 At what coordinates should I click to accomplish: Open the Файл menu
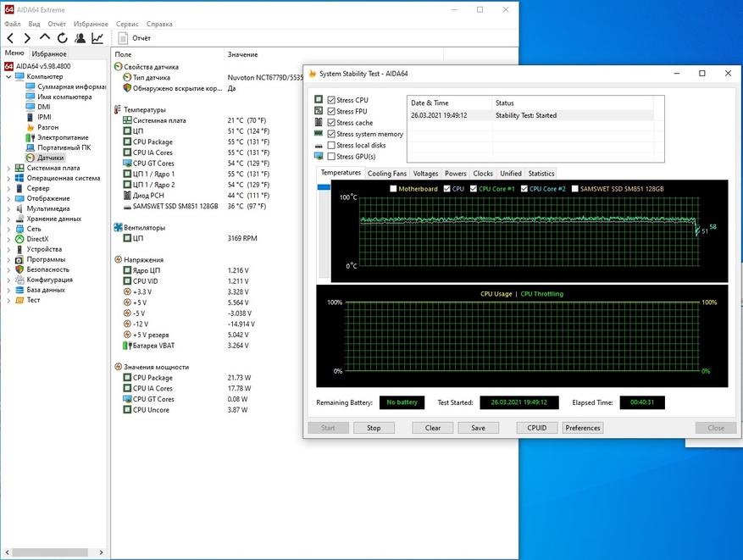(13, 24)
